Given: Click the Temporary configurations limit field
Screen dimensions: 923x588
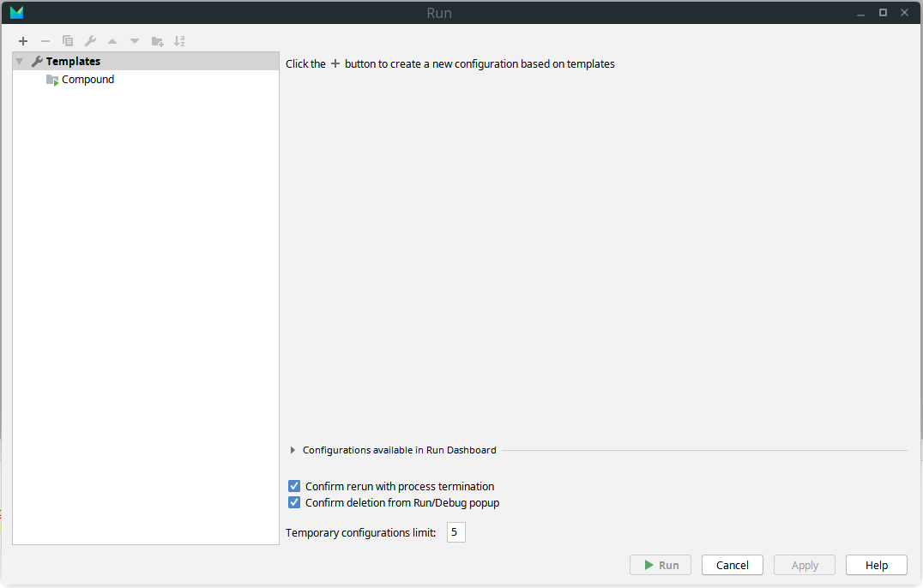Looking at the screenshot, I should 455,532.
